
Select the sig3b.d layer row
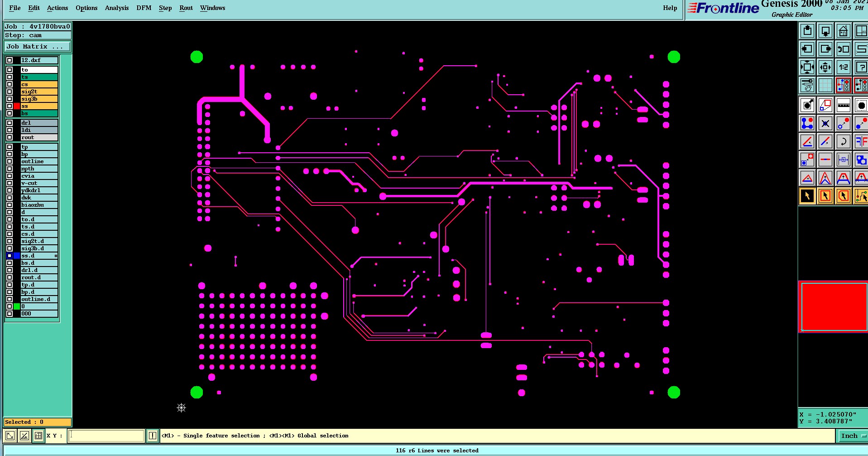tap(39, 248)
